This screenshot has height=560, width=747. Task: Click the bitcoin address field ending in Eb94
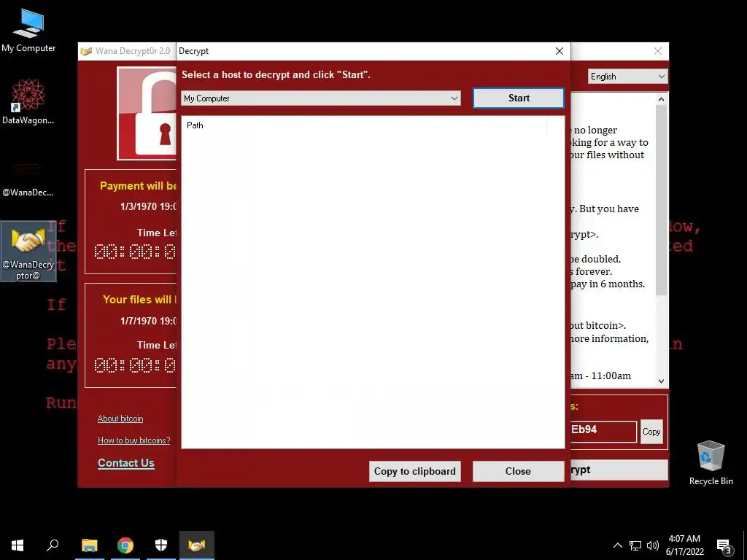click(x=603, y=430)
